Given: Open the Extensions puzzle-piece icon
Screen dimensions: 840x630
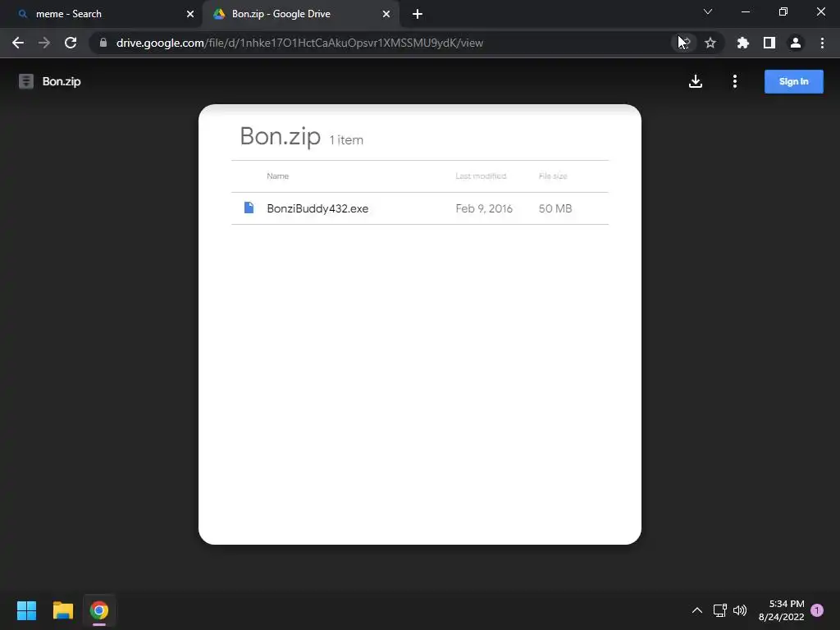Looking at the screenshot, I should tap(742, 43).
